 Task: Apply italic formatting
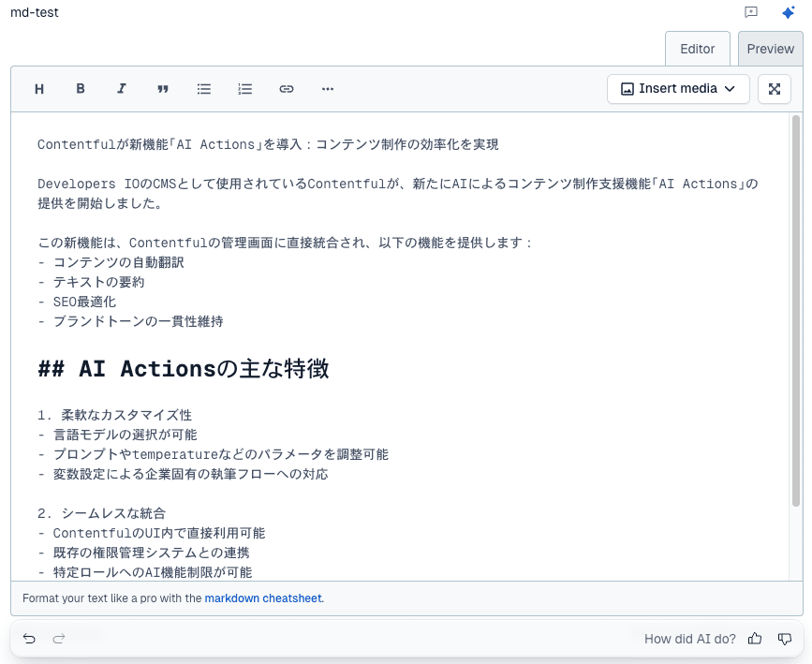[x=121, y=89]
